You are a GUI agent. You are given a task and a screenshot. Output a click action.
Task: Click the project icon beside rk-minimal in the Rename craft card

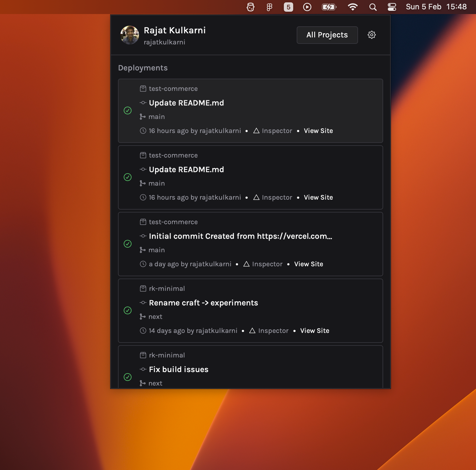(143, 288)
